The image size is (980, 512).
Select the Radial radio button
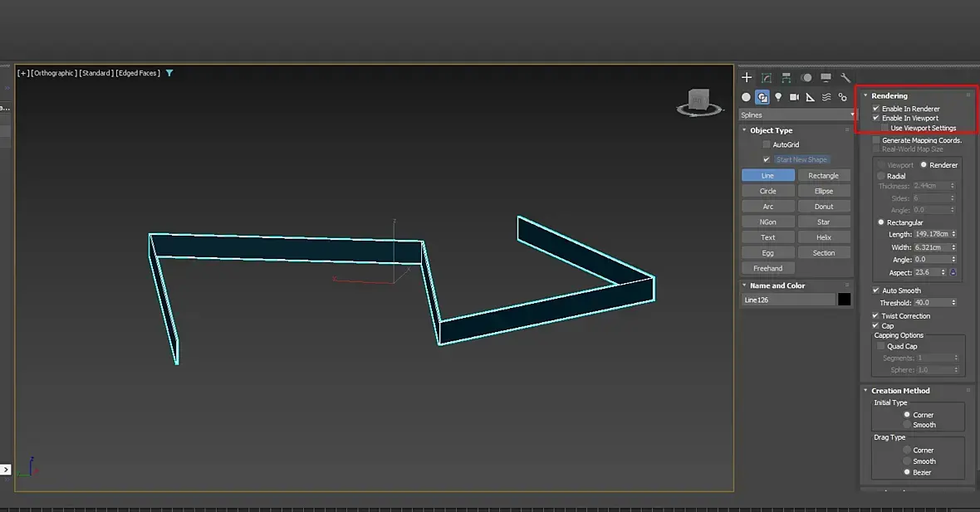point(880,176)
